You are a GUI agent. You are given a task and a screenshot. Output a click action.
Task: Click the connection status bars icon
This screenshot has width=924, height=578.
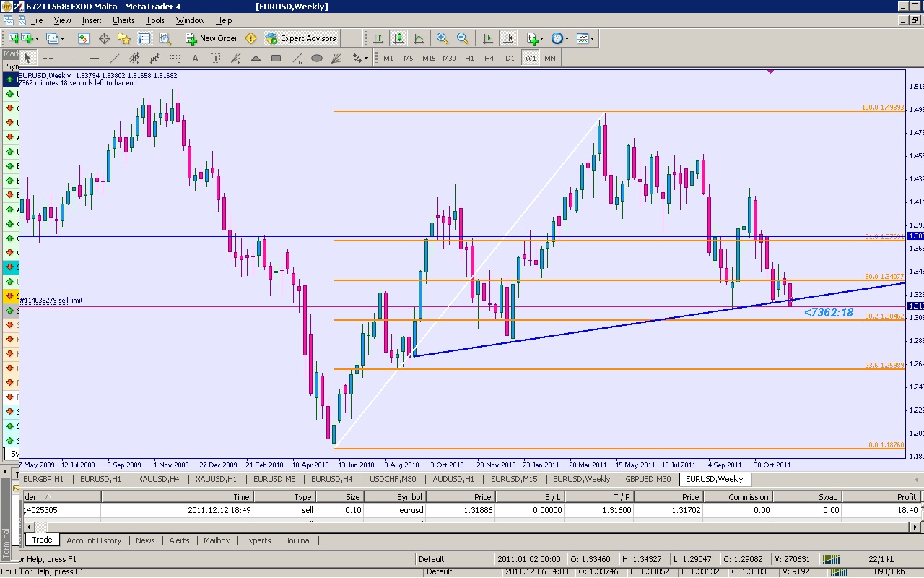click(831, 559)
